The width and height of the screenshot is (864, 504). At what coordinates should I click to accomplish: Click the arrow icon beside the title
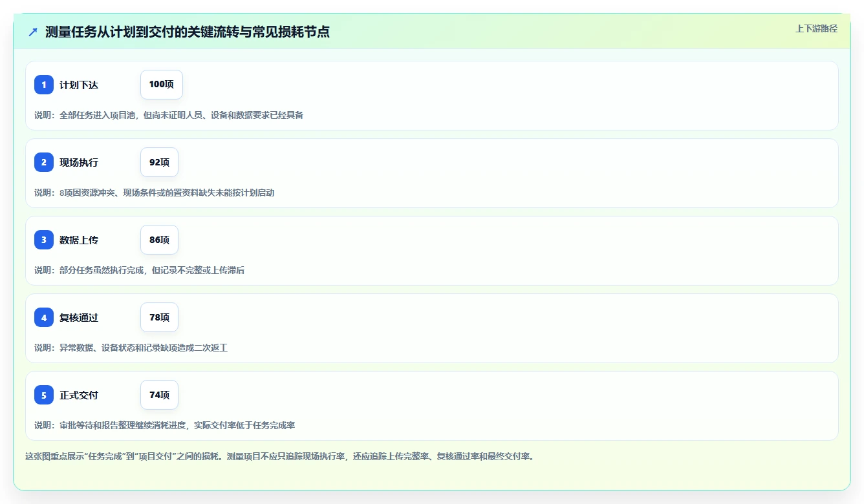tap(33, 32)
